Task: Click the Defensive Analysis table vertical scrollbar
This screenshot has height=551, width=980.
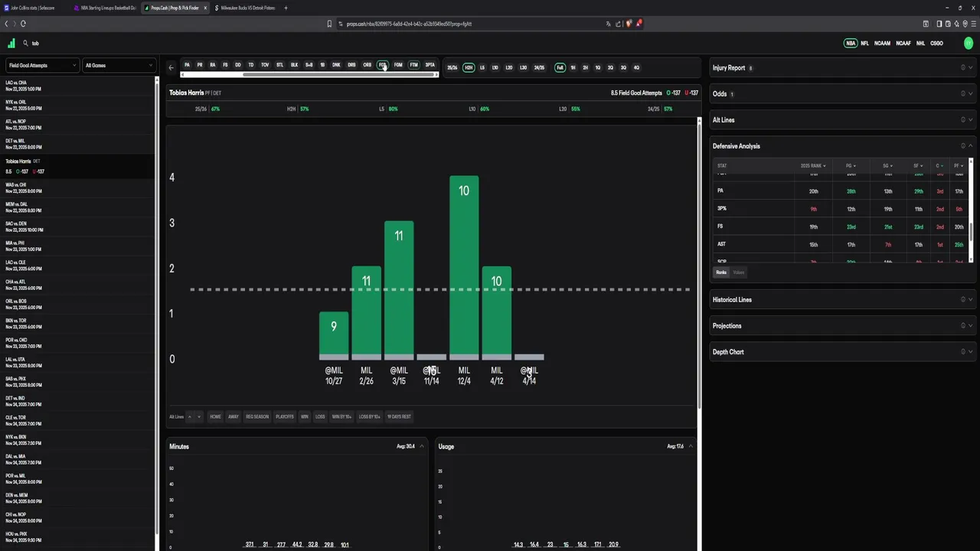Action: [x=971, y=233]
